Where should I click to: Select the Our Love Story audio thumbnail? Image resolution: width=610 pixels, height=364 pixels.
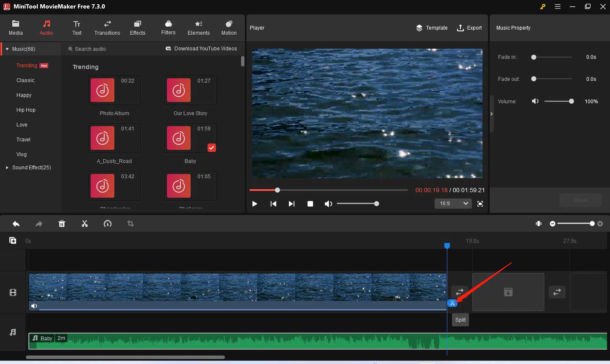click(x=190, y=90)
